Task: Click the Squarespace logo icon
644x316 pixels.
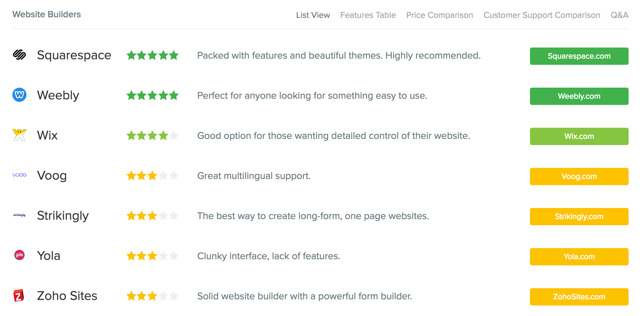Action: 19,55
